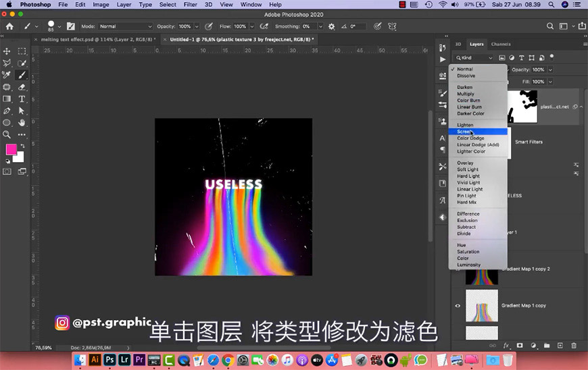Select the Pen tool

click(7, 111)
